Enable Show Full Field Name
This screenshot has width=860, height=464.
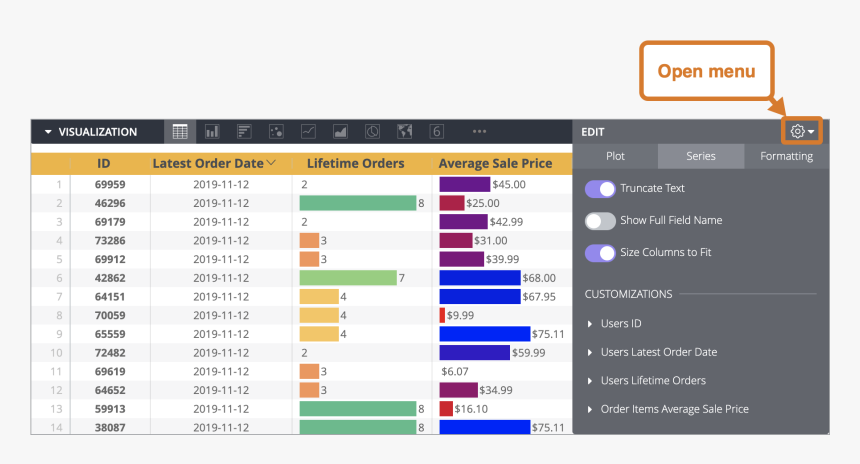tap(600, 221)
